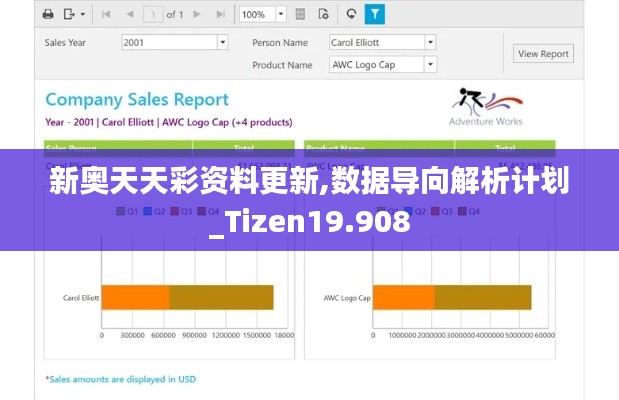Open the Export report icon
Viewport: 619px width, 400px height.
(69, 15)
